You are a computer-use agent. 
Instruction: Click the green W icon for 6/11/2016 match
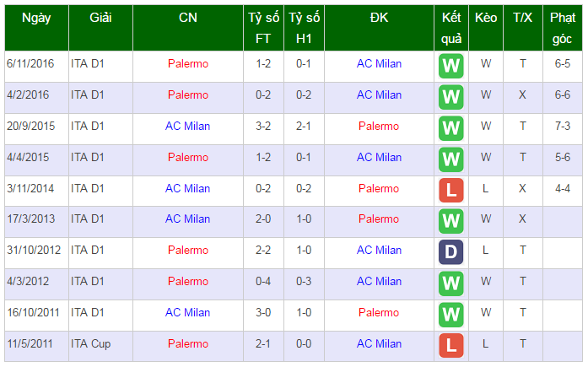(450, 66)
